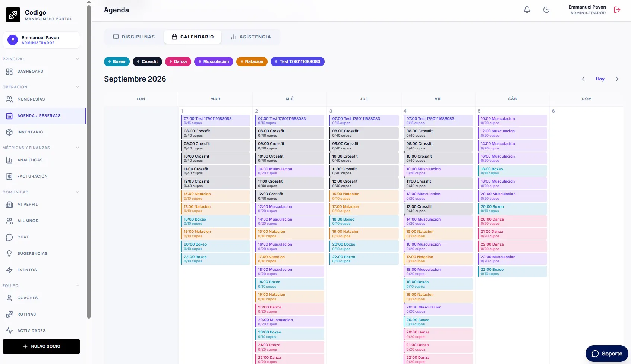
Task: Switch to the Calendario tab
Action: pos(193,37)
